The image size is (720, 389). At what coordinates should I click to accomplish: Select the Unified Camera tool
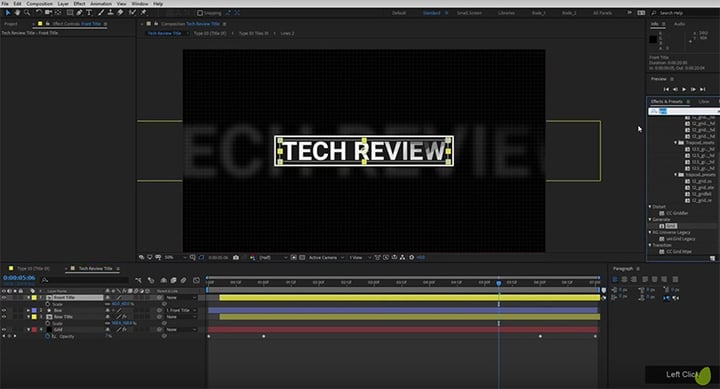(48, 12)
